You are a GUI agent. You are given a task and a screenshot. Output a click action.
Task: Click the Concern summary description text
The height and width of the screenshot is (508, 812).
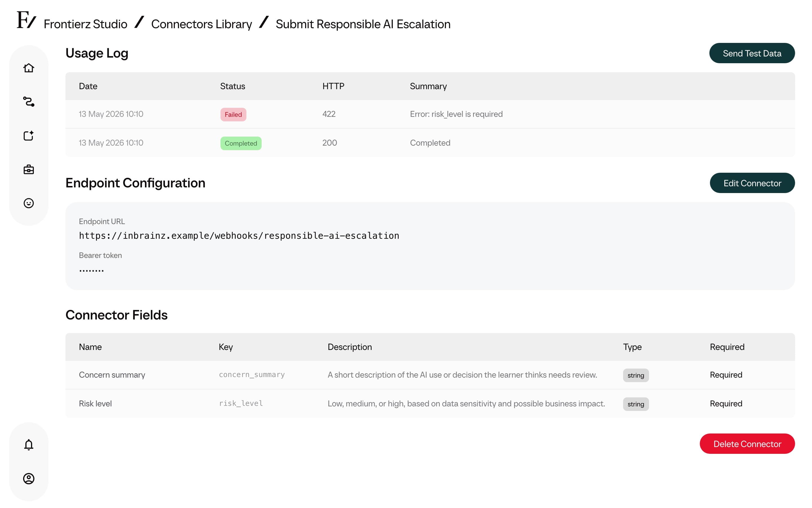(x=462, y=375)
